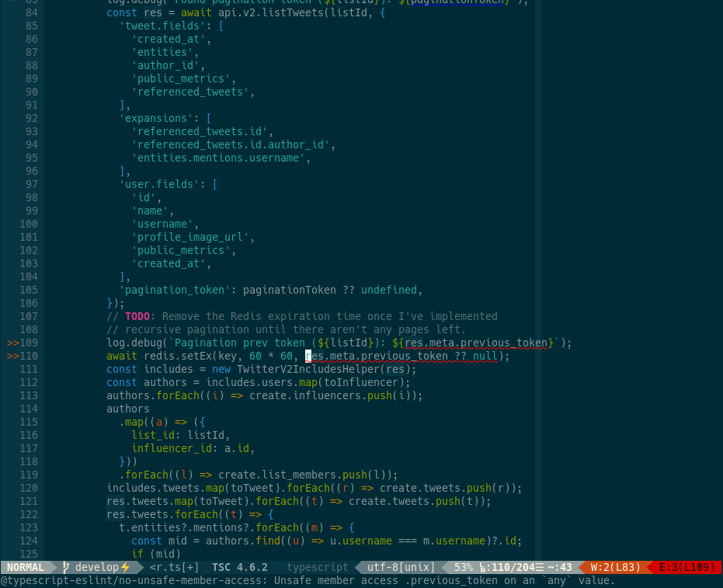Click the >> sign marker on line 109
Viewport: 723px width, 588px height.
pos(14,342)
